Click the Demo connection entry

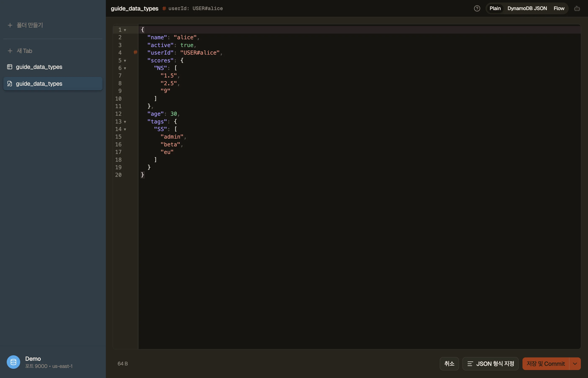[x=53, y=362]
